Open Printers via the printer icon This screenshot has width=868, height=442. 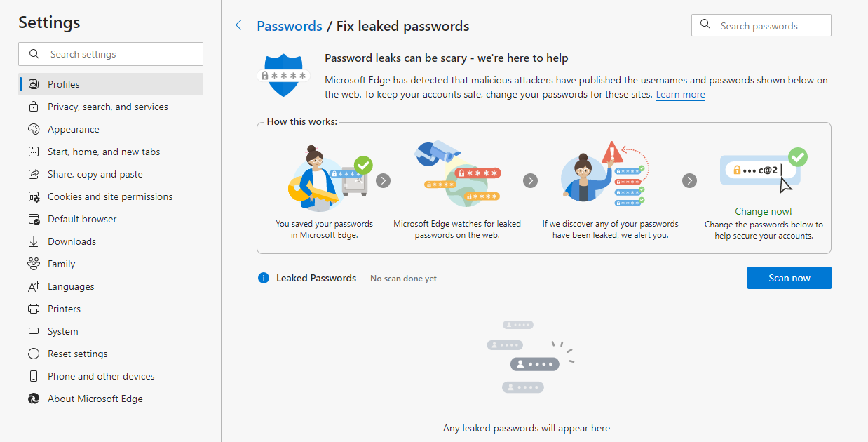click(34, 308)
